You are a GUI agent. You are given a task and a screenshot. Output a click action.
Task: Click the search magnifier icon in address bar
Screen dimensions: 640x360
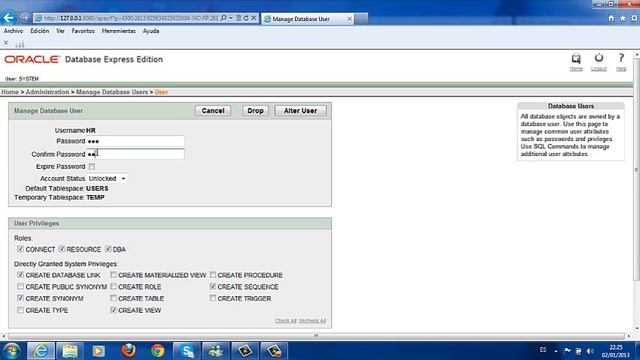(x=223, y=18)
